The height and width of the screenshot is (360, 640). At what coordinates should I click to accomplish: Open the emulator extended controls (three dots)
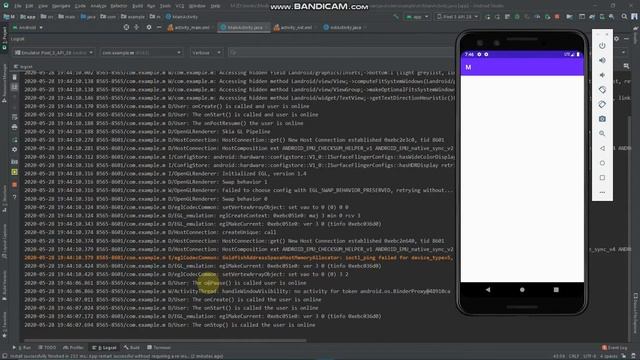(602, 192)
